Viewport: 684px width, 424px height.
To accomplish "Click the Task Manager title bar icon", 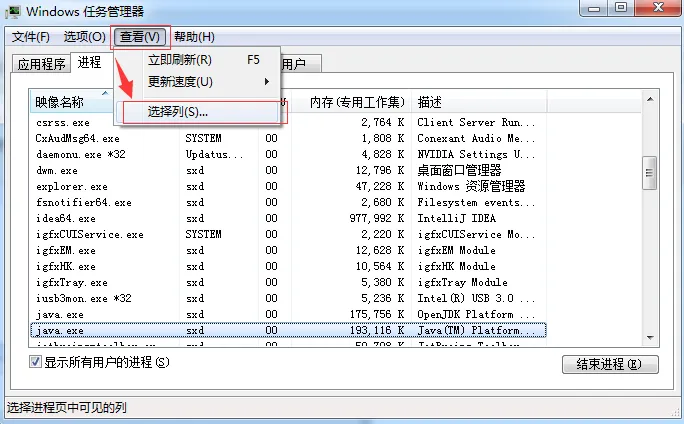I will (15, 12).
